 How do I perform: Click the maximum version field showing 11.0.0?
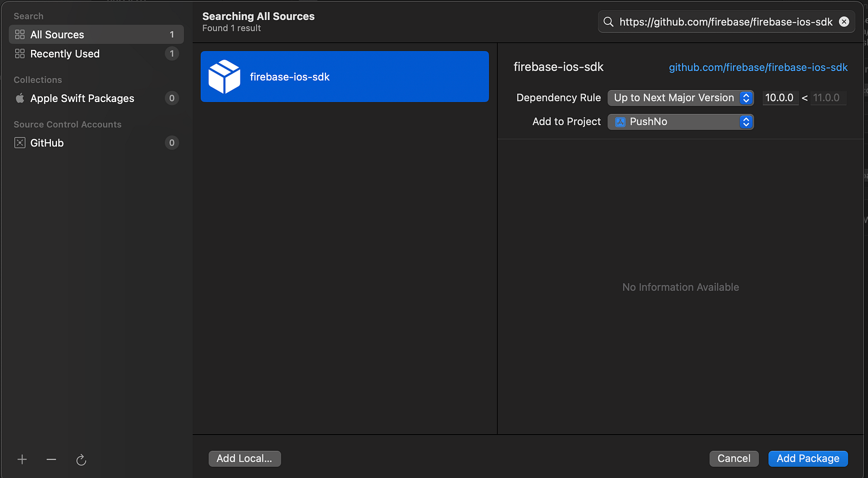click(828, 98)
